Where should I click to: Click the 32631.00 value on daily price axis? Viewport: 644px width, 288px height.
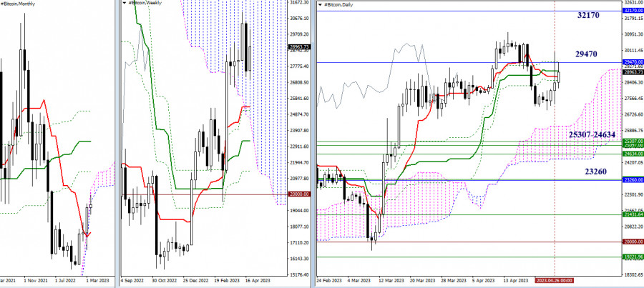[633, 2]
